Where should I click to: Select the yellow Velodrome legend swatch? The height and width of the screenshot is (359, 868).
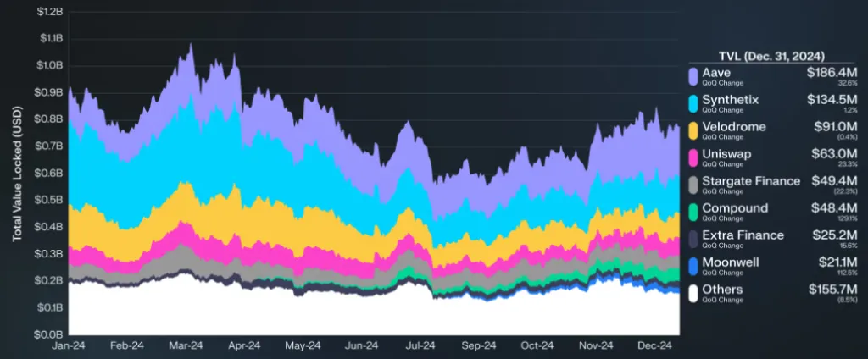coord(693,131)
